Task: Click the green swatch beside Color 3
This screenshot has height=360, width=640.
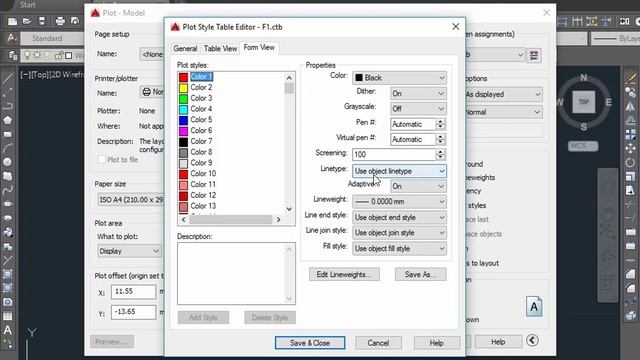Action: pyautogui.click(x=183, y=98)
